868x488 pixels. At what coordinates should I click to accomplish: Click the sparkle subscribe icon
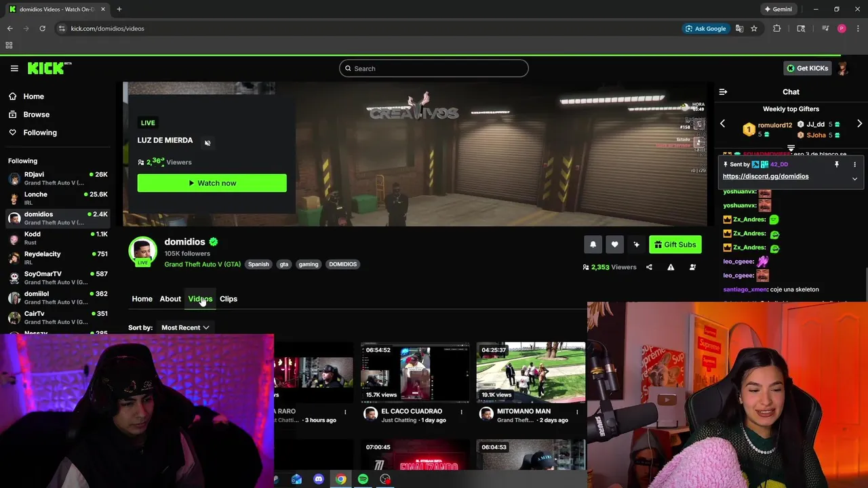tap(636, 245)
